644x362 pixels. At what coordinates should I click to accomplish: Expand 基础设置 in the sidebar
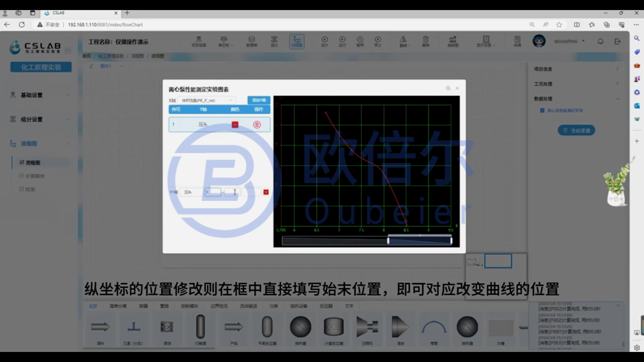(x=40, y=95)
